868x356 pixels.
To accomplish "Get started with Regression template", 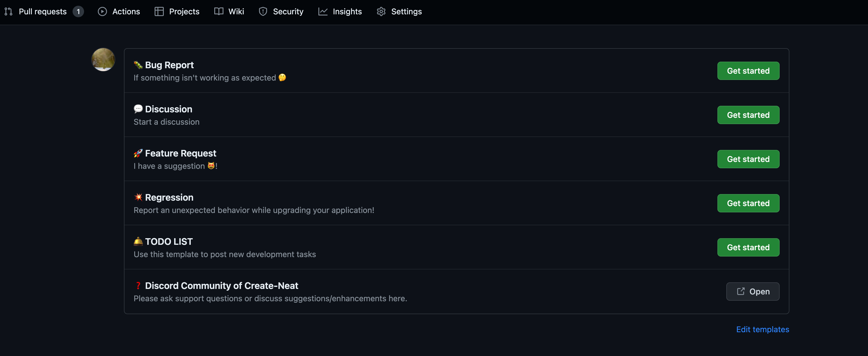I will (x=748, y=203).
